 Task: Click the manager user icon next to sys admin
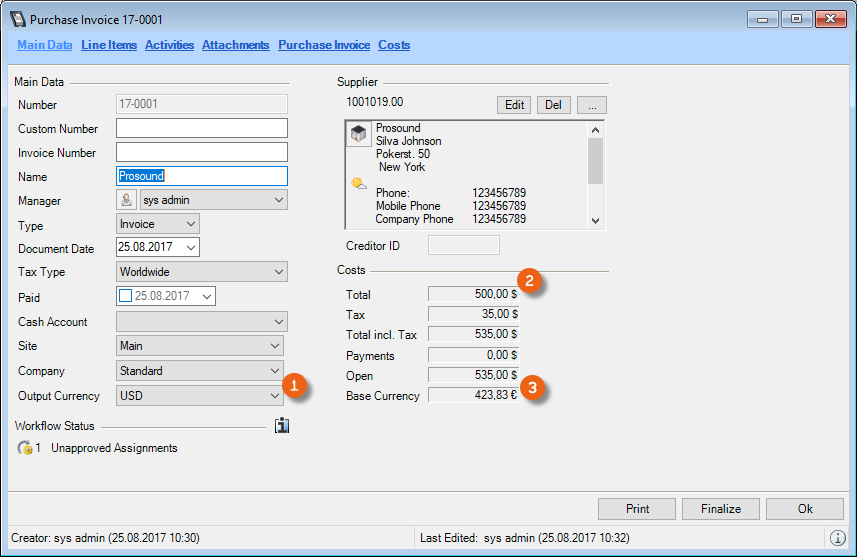click(x=127, y=200)
